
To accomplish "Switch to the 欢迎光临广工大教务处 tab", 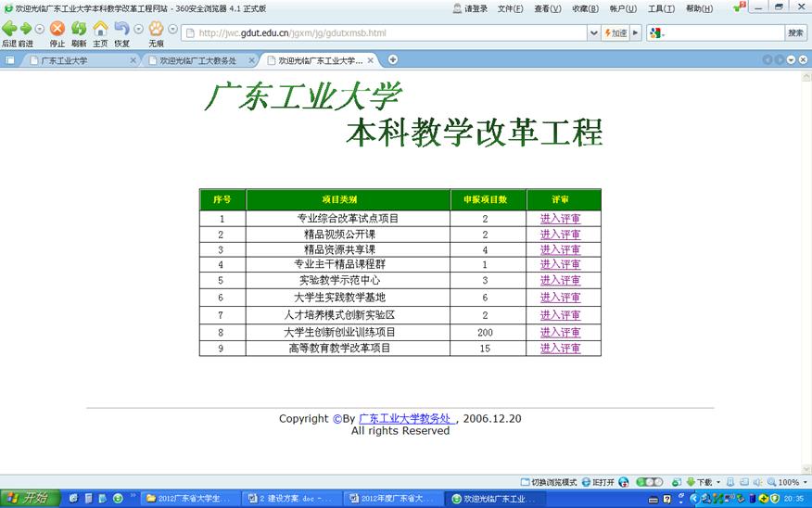I will click(197, 60).
